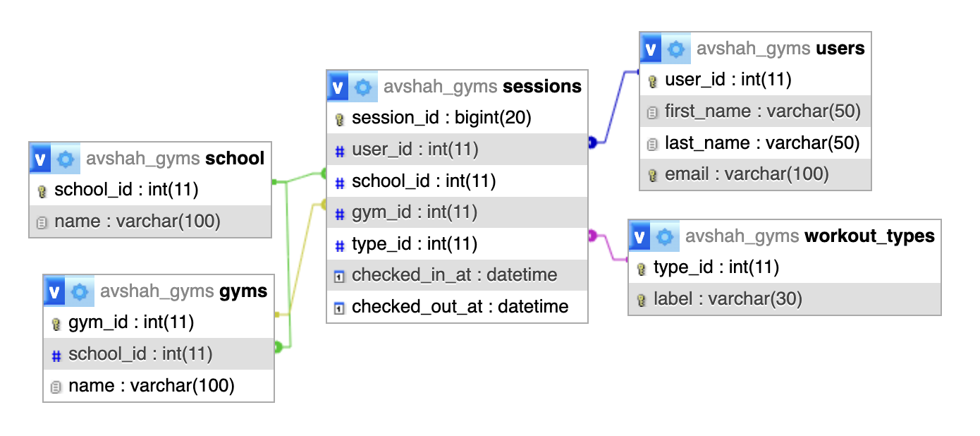The height and width of the screenshot is (436, 980).
Task: Open options gear on school table
Action: click(x=66, y=159)
